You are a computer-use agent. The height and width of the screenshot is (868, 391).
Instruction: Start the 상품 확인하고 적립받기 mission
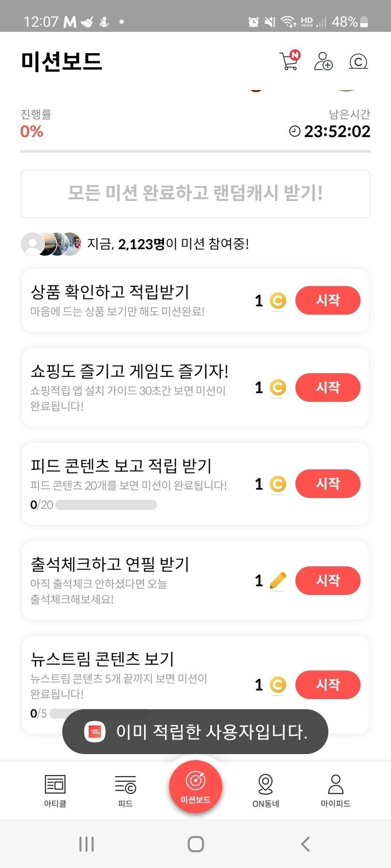(328, 300)
